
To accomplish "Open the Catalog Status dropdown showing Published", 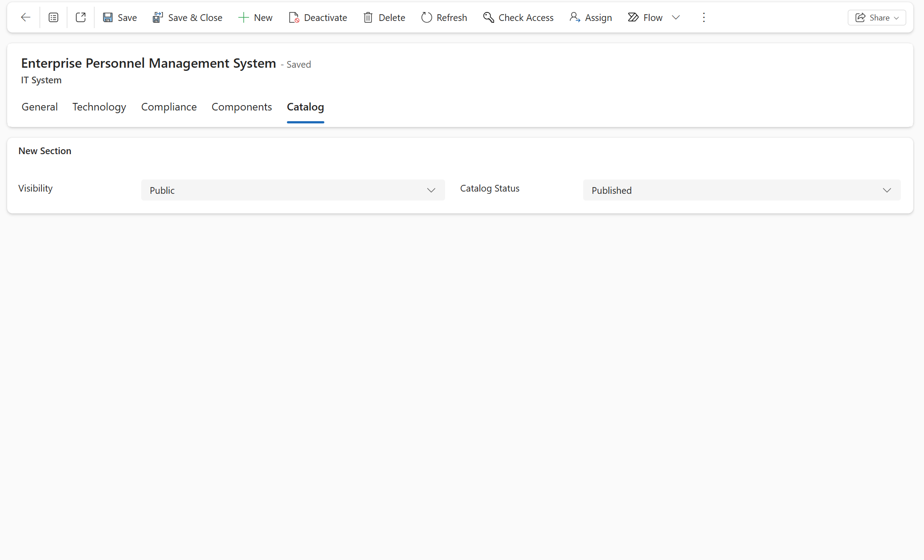I will [x=741, y=190].
